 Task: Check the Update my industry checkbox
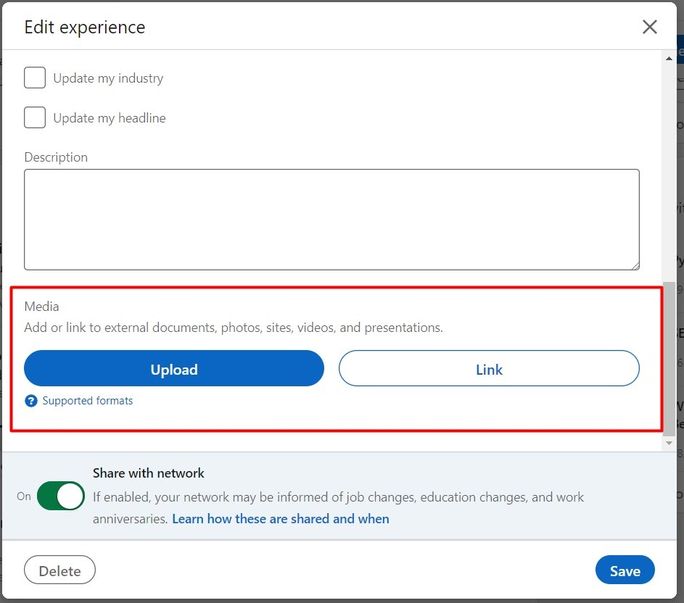(35, 78)
